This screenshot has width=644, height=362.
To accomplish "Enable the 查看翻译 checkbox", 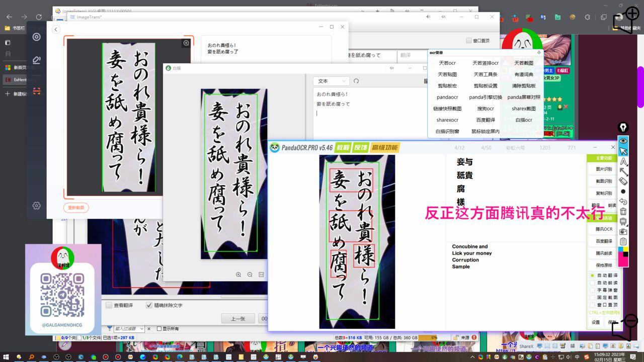I will (109, 305).
